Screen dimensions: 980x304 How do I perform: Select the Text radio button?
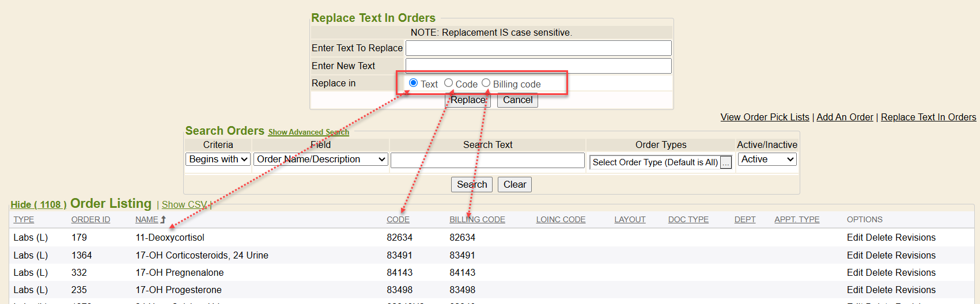tap(413, 83)
